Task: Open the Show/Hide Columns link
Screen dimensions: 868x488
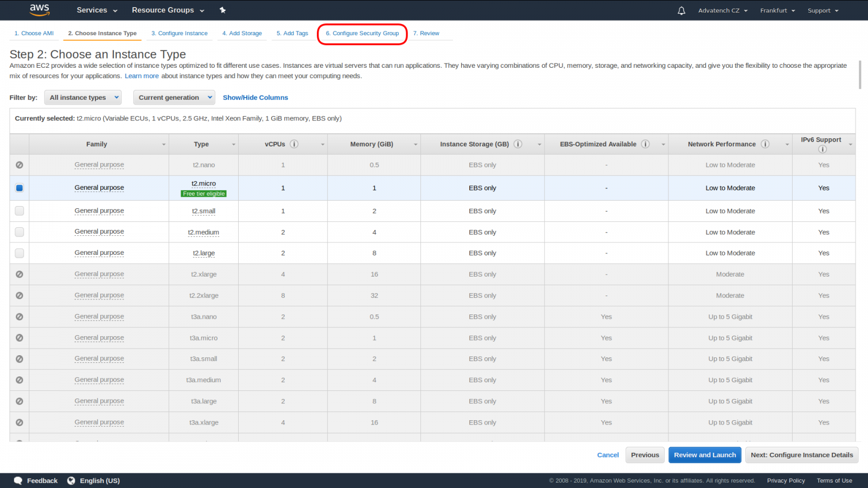Action: [255, 98]
